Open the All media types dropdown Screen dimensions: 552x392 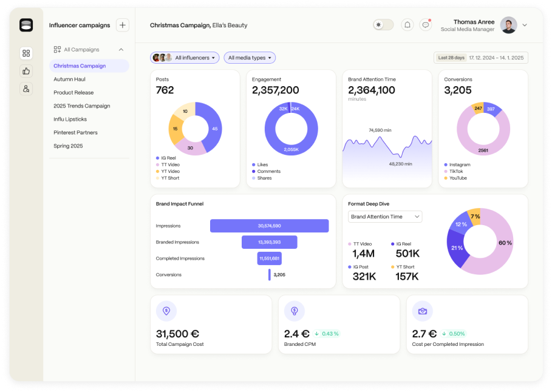[x=250, y=58]
